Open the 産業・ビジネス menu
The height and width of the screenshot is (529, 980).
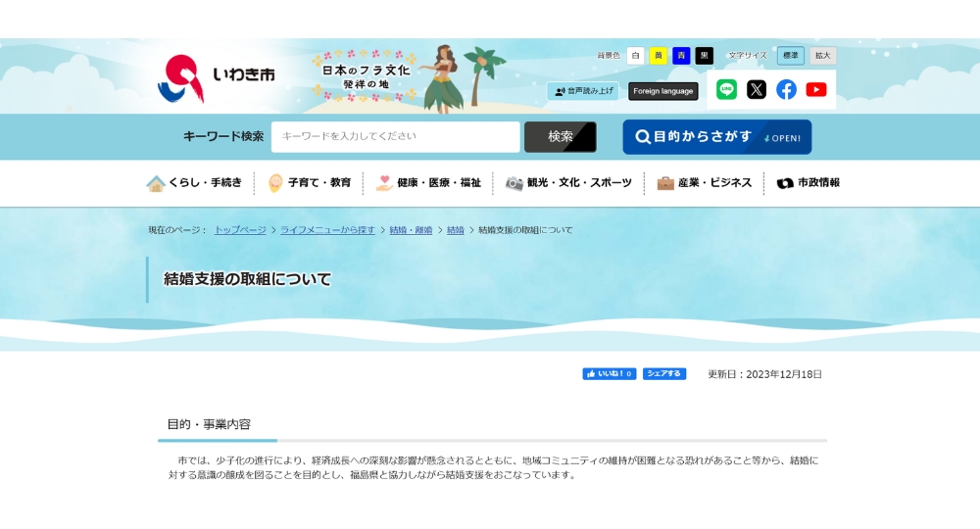tap(705, 183)
